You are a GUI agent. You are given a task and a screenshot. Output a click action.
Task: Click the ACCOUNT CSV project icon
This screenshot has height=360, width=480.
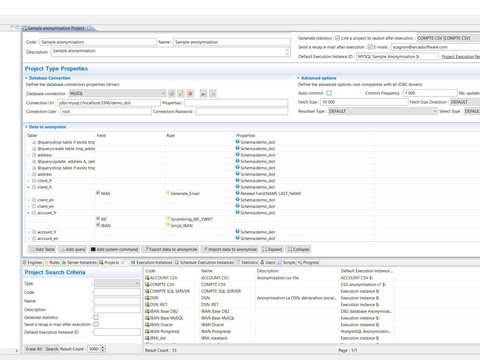pyautogui.click(x=147, y=278)
